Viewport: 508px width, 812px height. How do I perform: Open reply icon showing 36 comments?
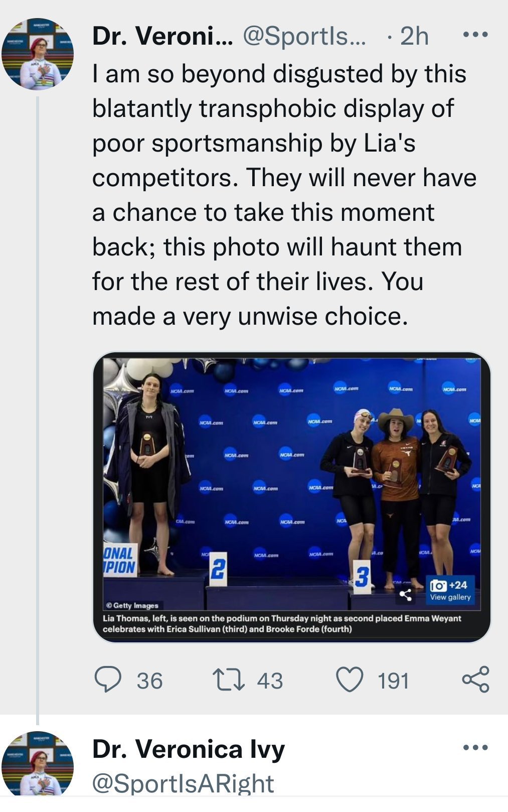coord(108,680)
